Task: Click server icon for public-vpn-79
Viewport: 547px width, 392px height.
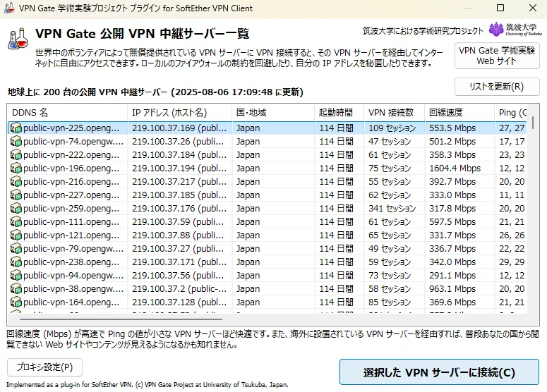Action: click(16, 249)
